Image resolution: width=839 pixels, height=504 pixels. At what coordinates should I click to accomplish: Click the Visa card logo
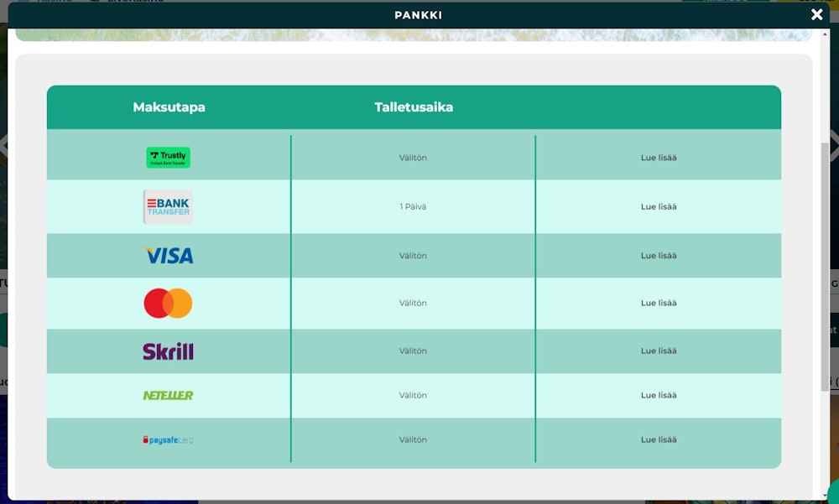pyautogui.click(x=169, y=256)
